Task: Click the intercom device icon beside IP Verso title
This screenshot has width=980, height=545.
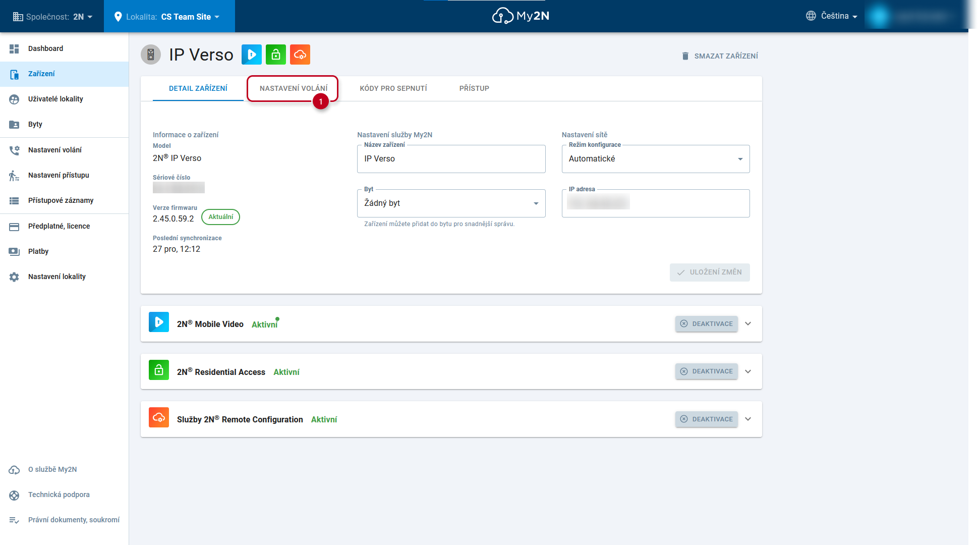Action: 151,54
